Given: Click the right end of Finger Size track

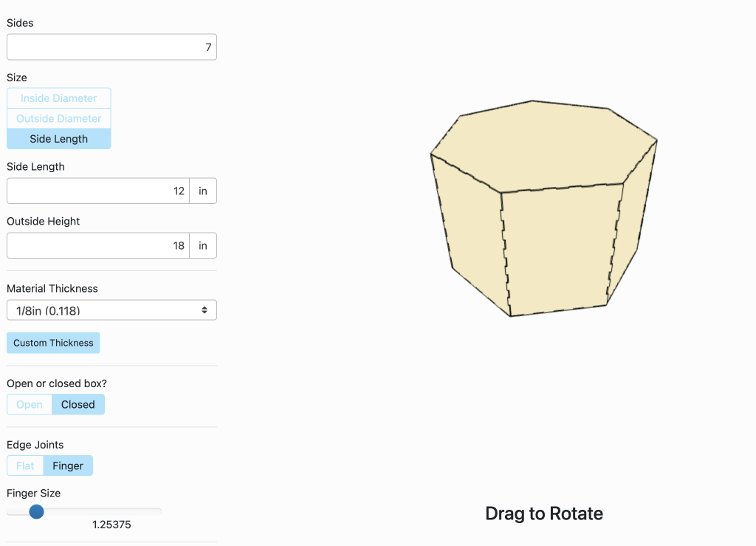Looking at the screenshot, I should [x=159, y=511].
